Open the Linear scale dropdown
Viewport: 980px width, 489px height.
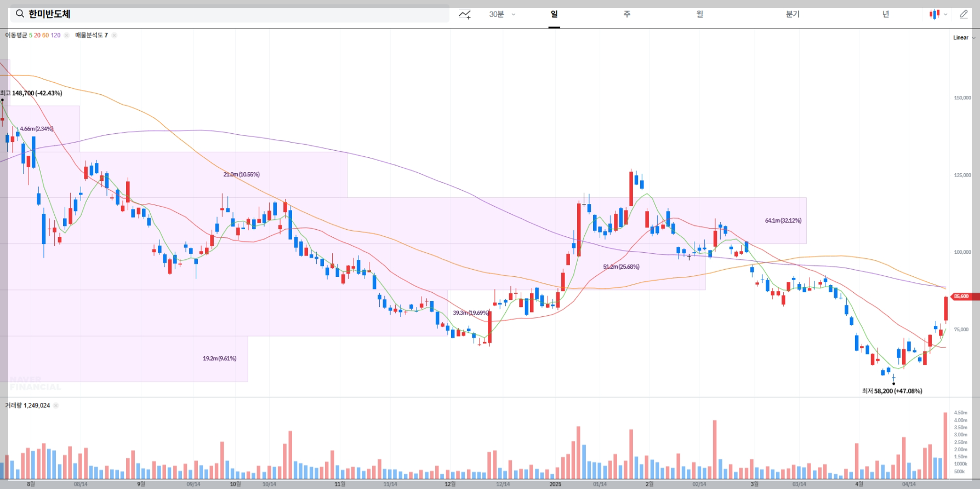tap(964, 38)
